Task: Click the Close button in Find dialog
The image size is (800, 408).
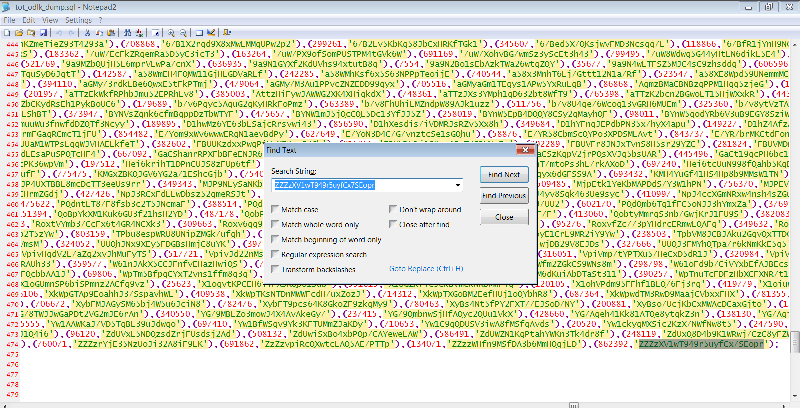Action: pyautogui.click(x=504, y=217)
